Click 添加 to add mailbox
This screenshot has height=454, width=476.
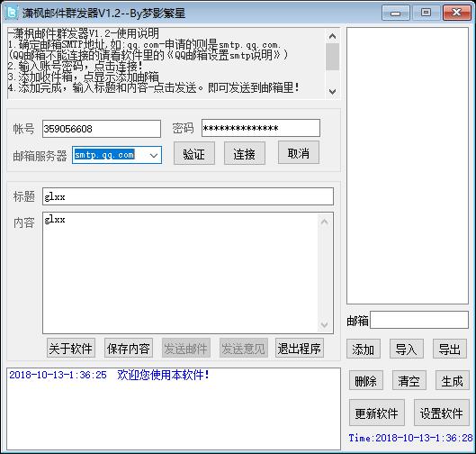tap(363, 349)
